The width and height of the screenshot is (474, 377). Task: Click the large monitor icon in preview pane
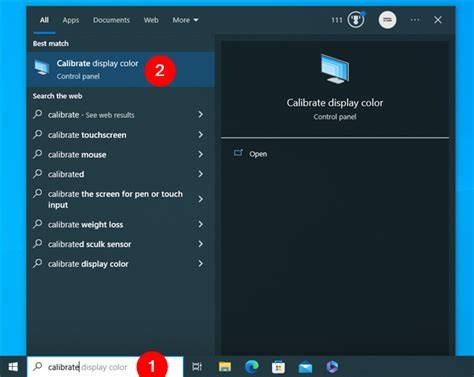[335, 69]
